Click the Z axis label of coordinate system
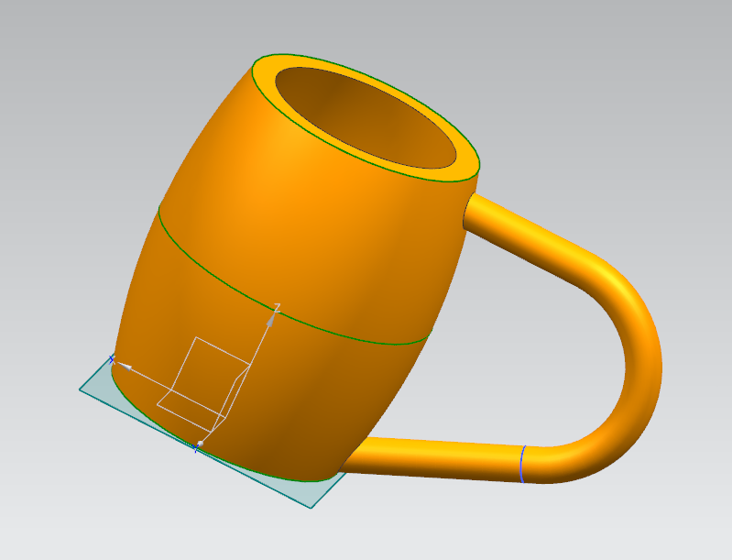732x560 pixels. tap(277, 307)
